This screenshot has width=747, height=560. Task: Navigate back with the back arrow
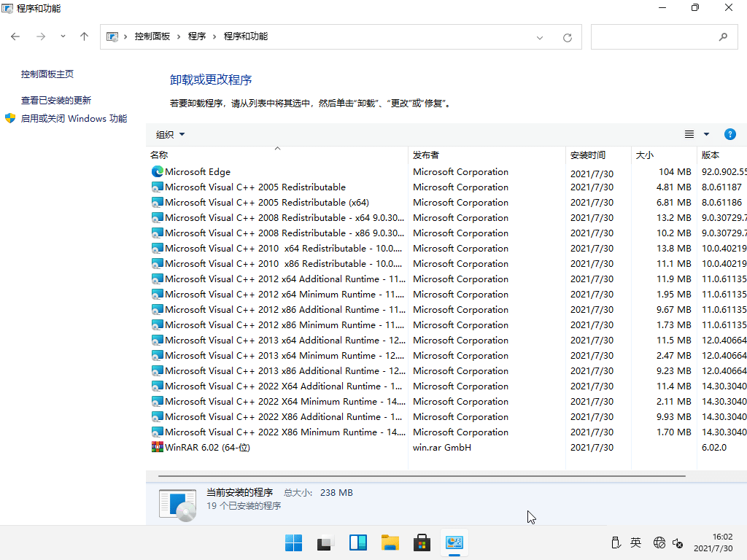(15, 36)
